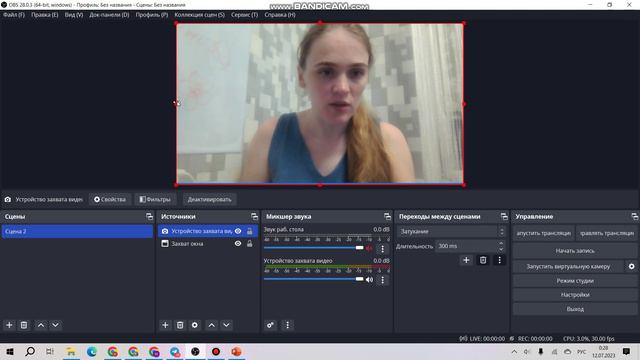Open Microsoft Edge from taskbar
640x360 pixels.
point(91,351)
